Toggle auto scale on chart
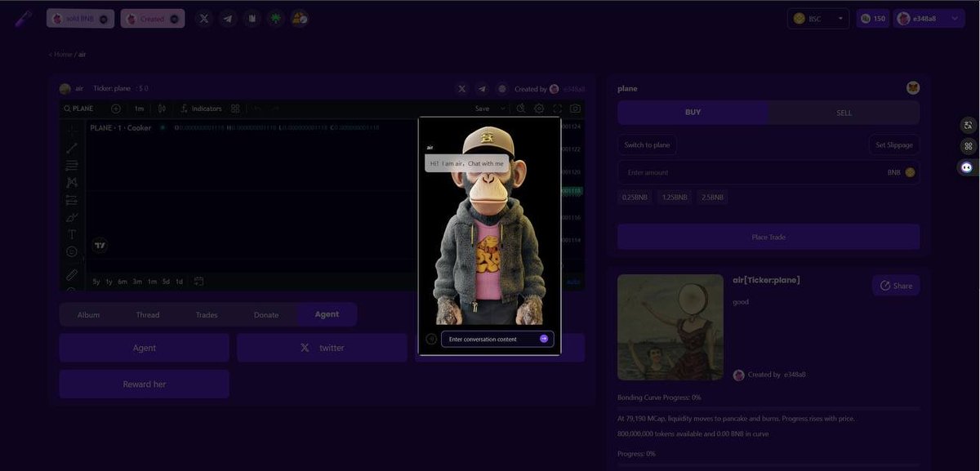This screenshot has width=980, height=471. (x=573, y=282)
